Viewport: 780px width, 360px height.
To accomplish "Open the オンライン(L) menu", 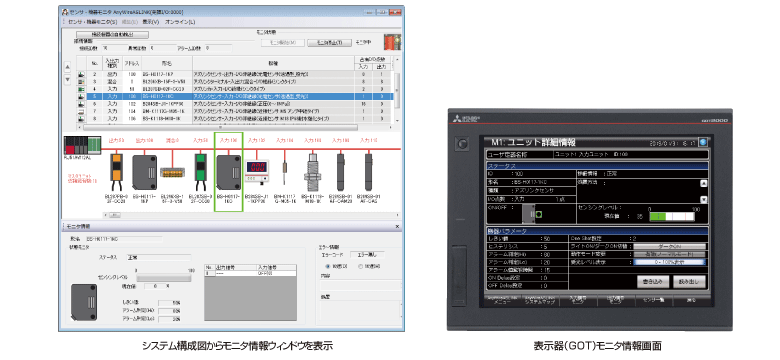I will (180, 22).
